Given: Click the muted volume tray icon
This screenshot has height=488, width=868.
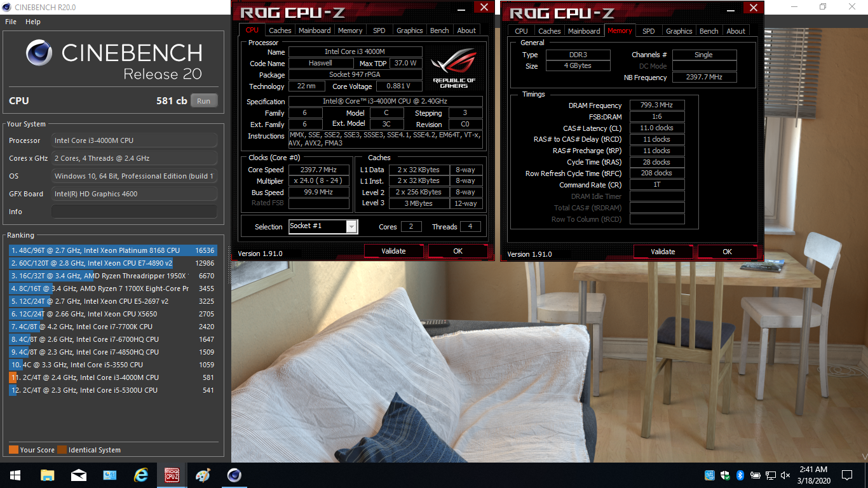Looking at the screenshot, I should [x=786, y=475].
